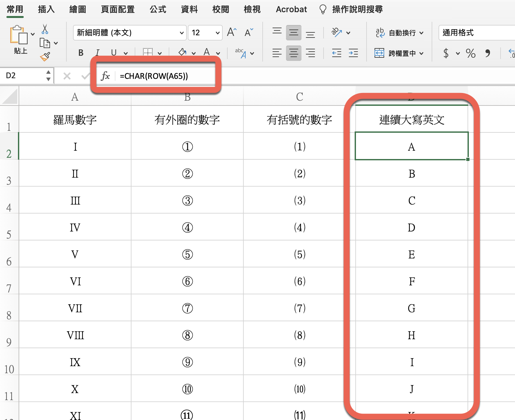Align text left

(277, 53)
